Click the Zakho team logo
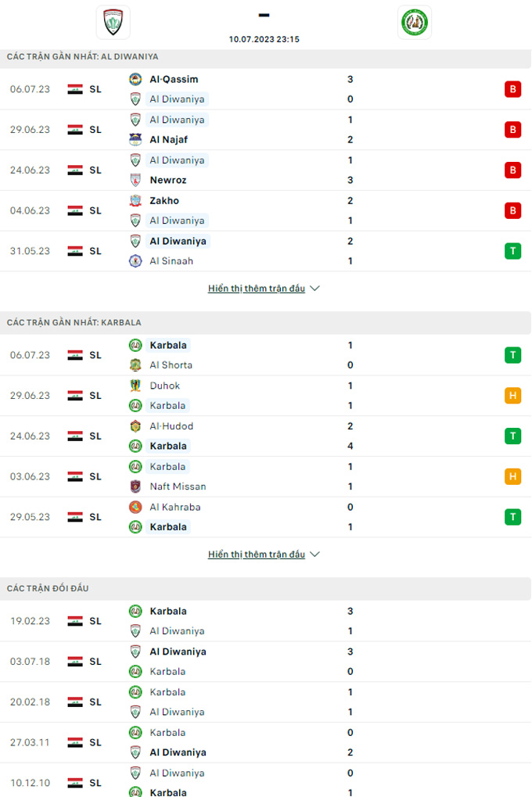The height and width of the screenshot is (797, 532). tap(135, 201)
